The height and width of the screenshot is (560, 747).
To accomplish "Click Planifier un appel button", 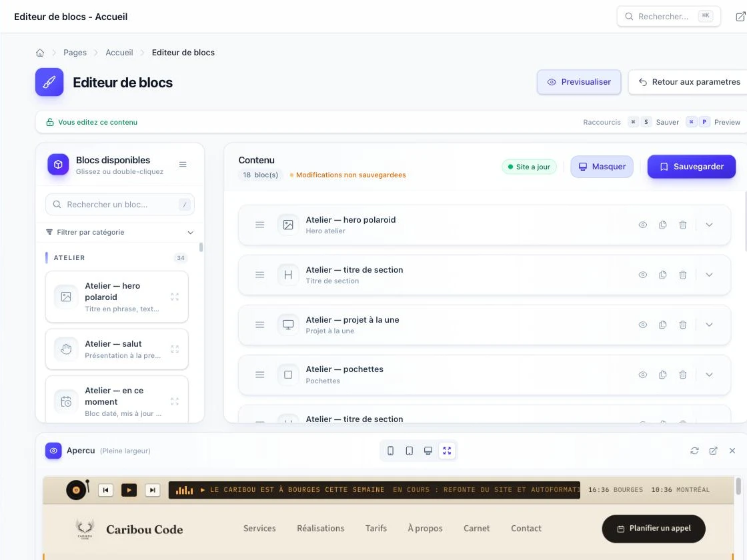I will [x=654, y=529].
